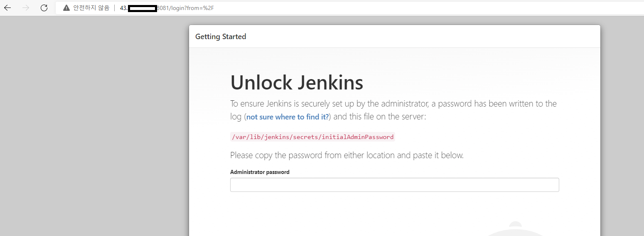
Task: Open the 'not sure where to find it?' link
Action: tap(288, 117)
